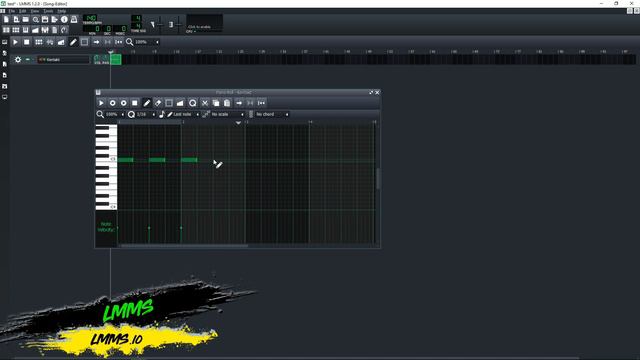This screenshot has width=640, height=360.
Task: Record while playing in the Piano Roll
Action: click(x=123, y=103)
